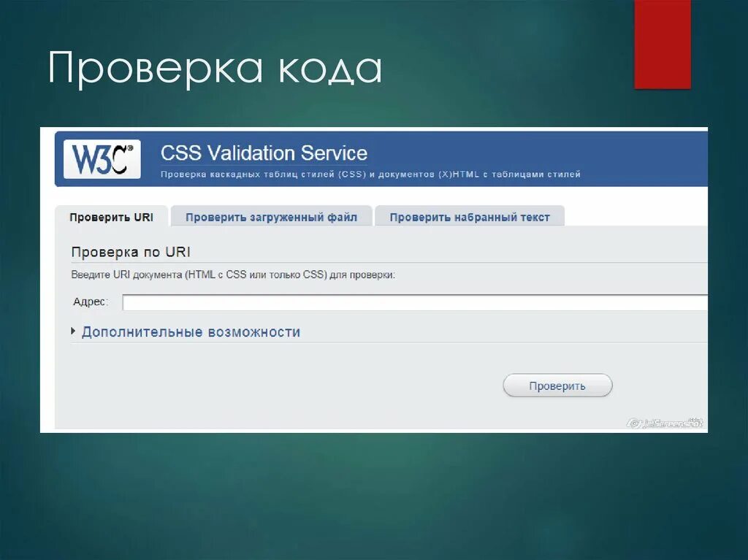Screen dimensions: 748x560
Task: Switch to the Проверить загруженный файл tab
Action: tap(271, 216)
